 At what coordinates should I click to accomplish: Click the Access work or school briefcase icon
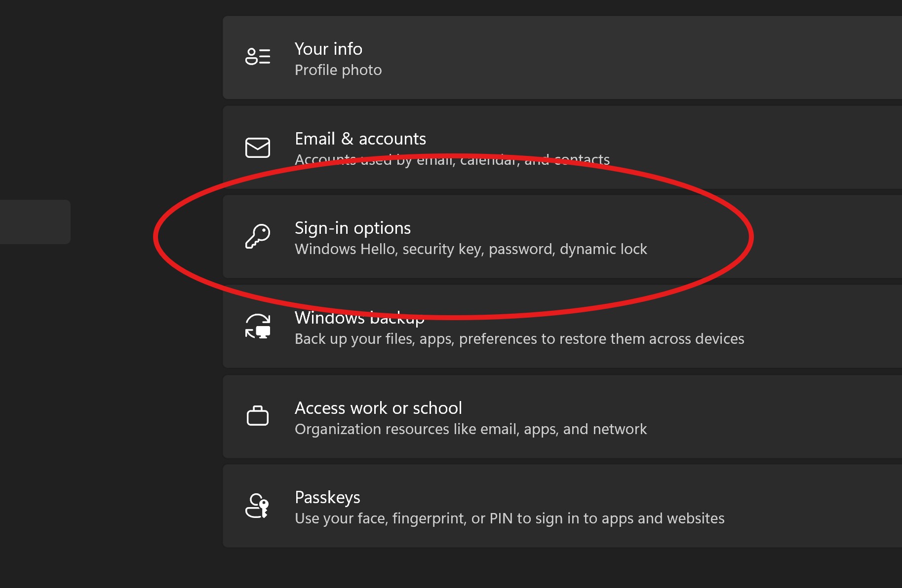click(258, 416)
